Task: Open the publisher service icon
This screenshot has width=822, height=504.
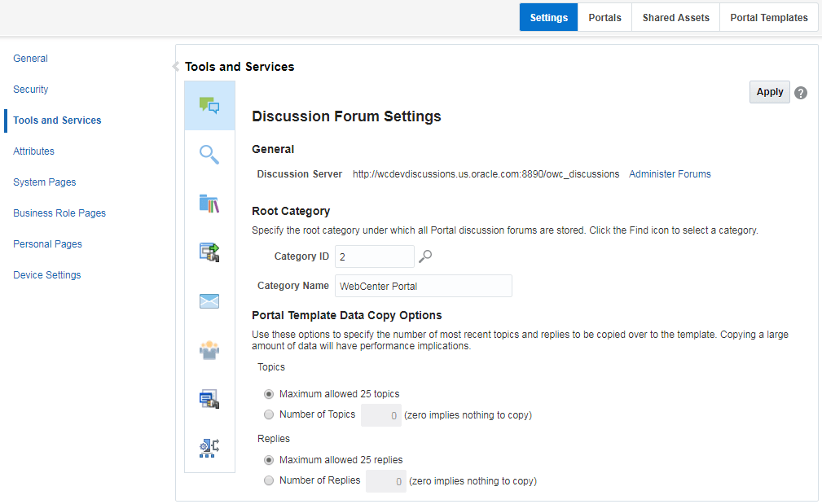Action: (209, 399)
